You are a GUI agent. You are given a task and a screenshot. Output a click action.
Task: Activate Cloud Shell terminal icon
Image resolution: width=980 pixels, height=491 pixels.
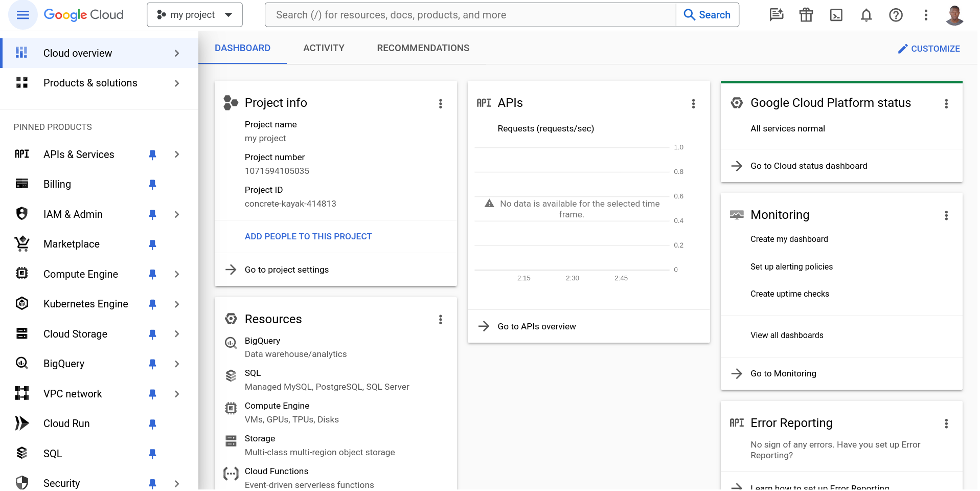point(836,15)
